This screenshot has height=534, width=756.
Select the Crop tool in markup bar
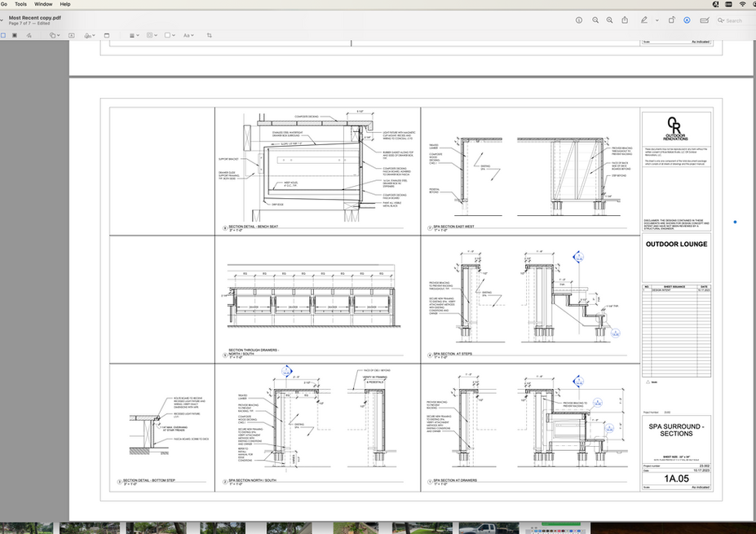pyautogui.click(x=209, y=36)
